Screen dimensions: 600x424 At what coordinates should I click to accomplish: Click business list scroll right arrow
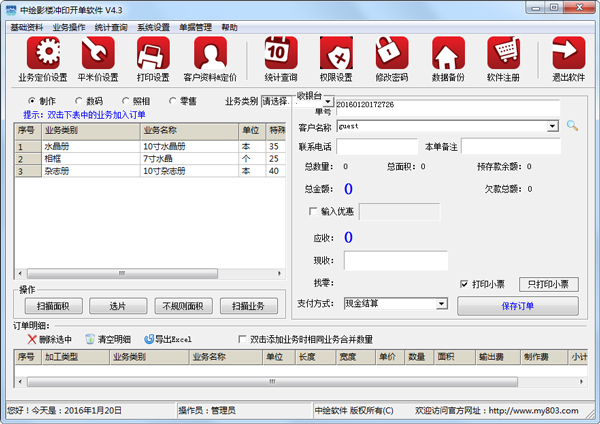(279, 273)
